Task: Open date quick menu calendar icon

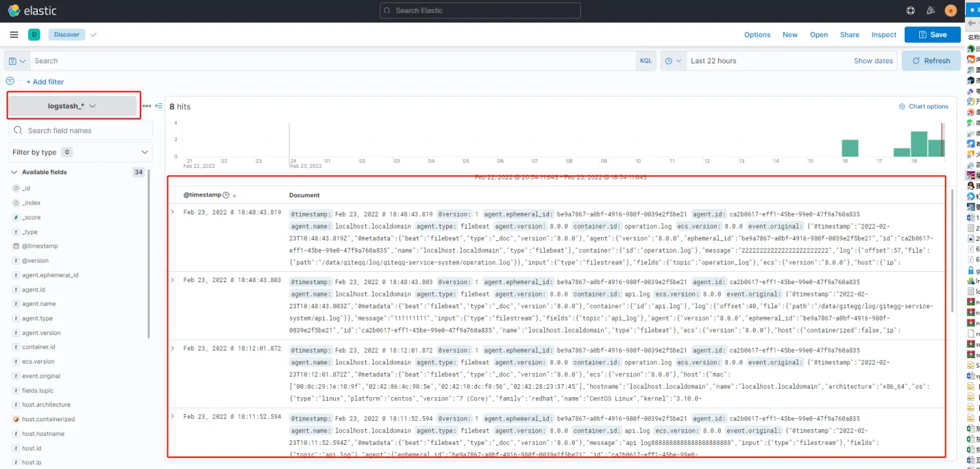Action: point(672,61)
